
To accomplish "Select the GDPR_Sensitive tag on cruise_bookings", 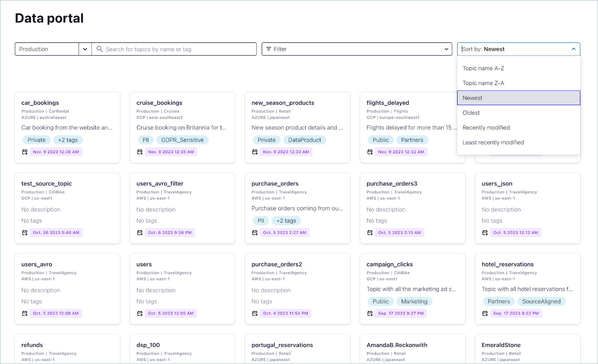I will coord(182,140).
